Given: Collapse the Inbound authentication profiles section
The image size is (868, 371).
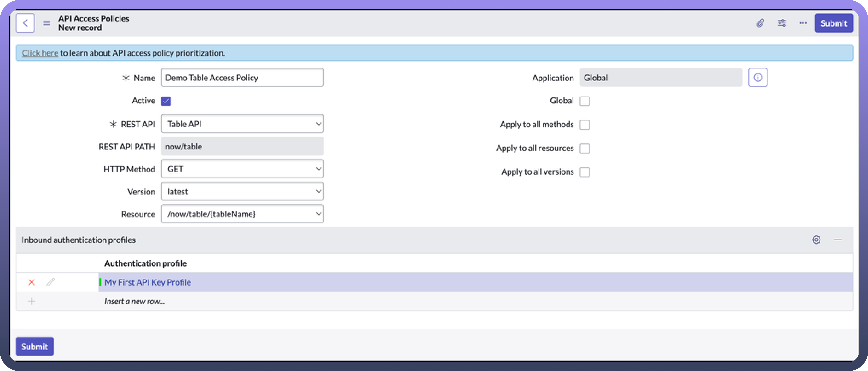Looking at the screenshot, I should coord(838,240).
